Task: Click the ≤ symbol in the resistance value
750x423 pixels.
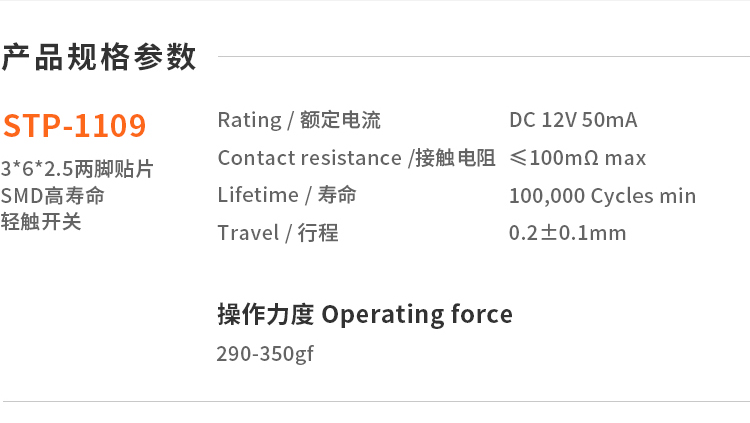Action: tap(518, 158)
